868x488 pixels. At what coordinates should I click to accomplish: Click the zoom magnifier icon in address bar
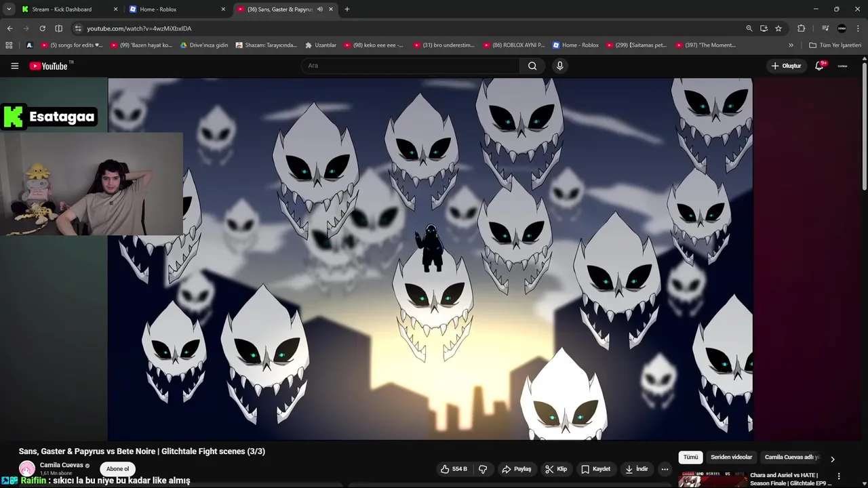pyautogui.click(x=749, y=28)
